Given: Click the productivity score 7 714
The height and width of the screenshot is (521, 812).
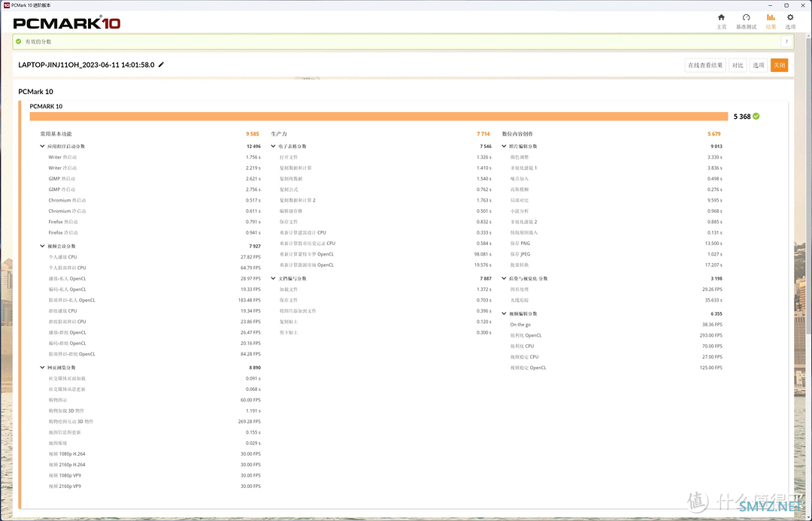Looking at the screenshot, I should pos(483,134).
